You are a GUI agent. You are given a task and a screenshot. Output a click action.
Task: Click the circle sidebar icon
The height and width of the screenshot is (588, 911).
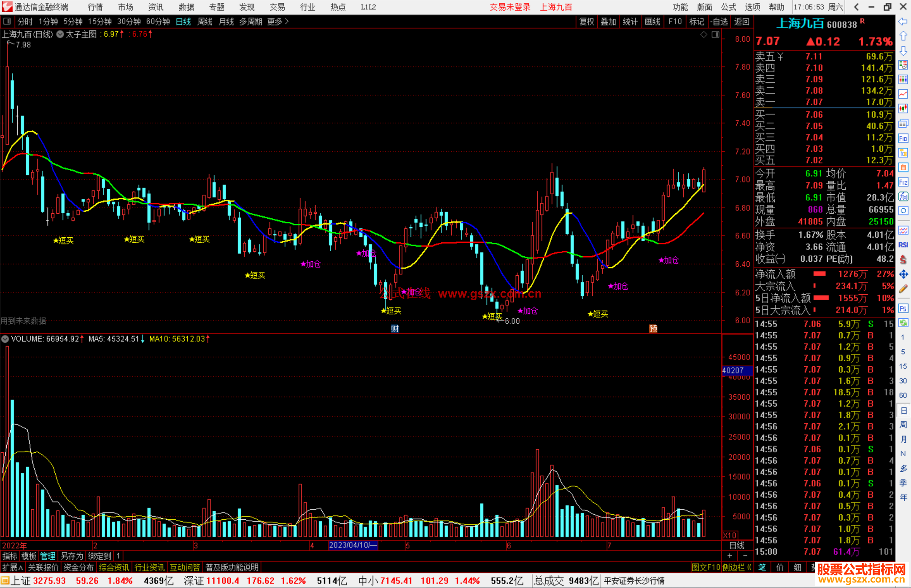click(x=903, y=211)
